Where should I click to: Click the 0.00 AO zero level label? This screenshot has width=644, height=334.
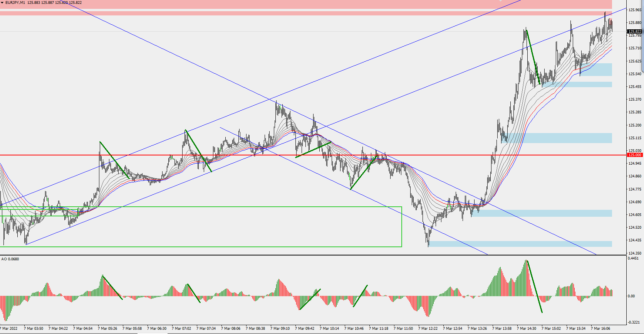click(631, 296)
